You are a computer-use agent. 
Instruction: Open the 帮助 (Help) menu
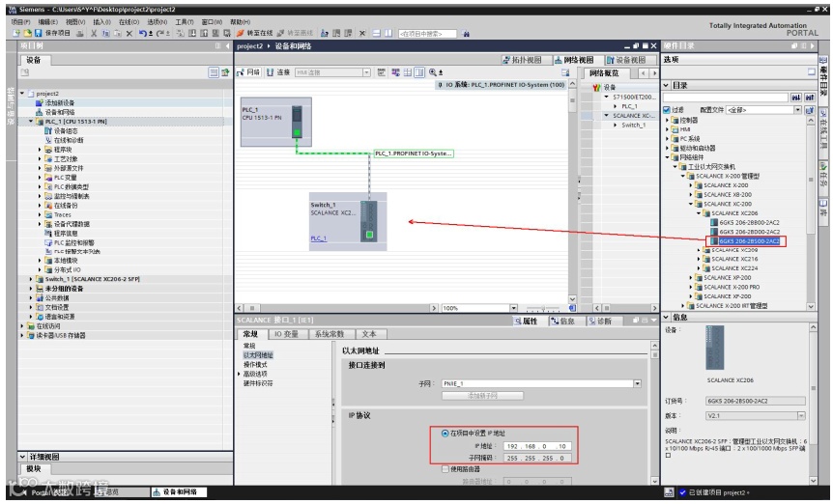click(x=240, y=22)
